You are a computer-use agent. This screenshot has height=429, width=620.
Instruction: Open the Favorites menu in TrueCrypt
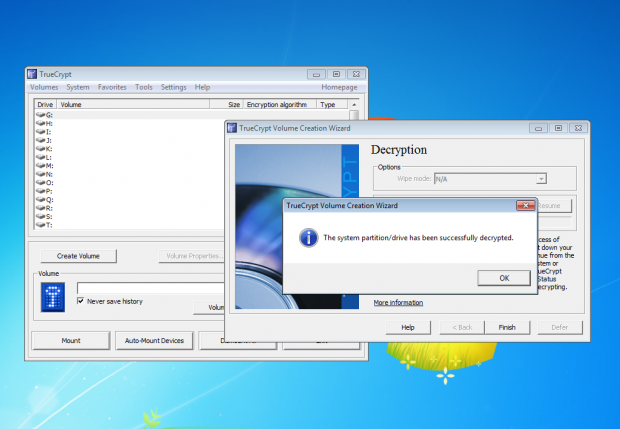click(x=112, y=87)
